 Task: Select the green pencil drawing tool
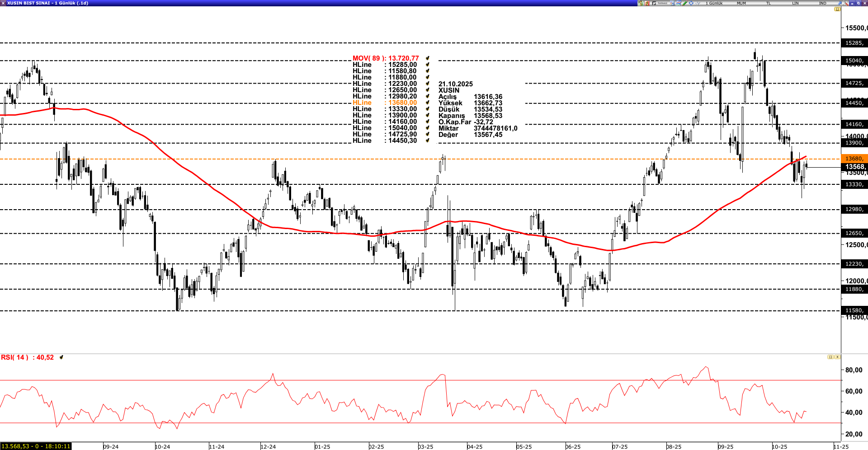pos(685,3)
